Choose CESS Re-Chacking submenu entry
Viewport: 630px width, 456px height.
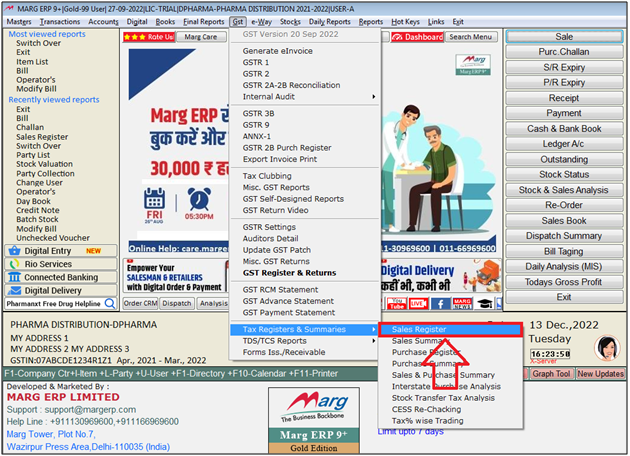[426, 409]
